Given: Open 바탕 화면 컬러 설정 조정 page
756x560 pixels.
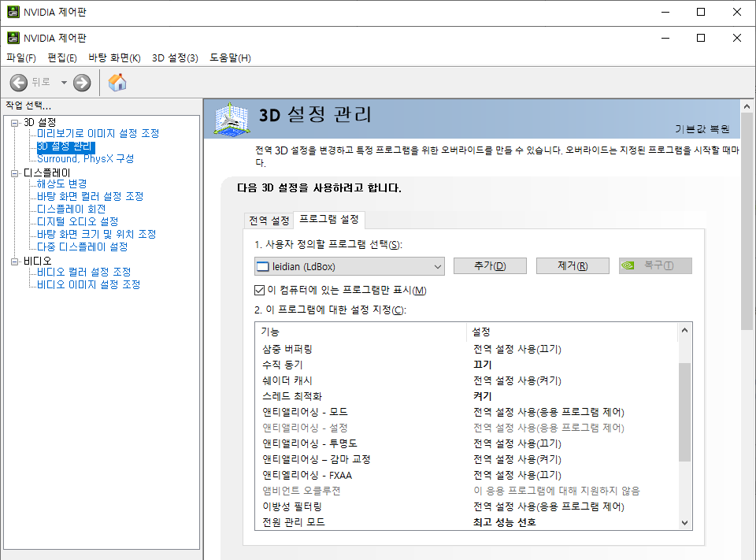Looking at the screenshot, I should [x=90, y=196].
